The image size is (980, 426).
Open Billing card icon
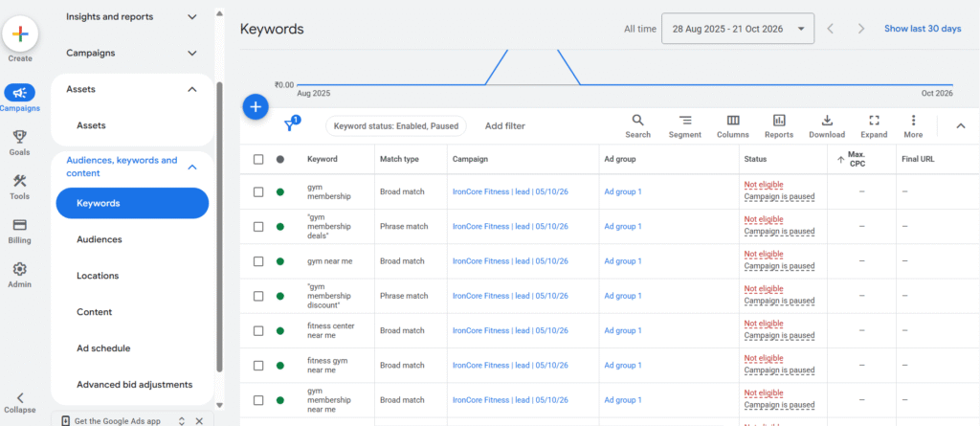coord(20,225)
